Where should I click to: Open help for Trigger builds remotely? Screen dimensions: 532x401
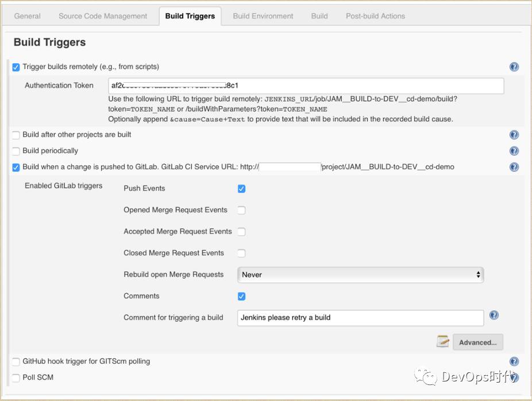click(514, 67)
